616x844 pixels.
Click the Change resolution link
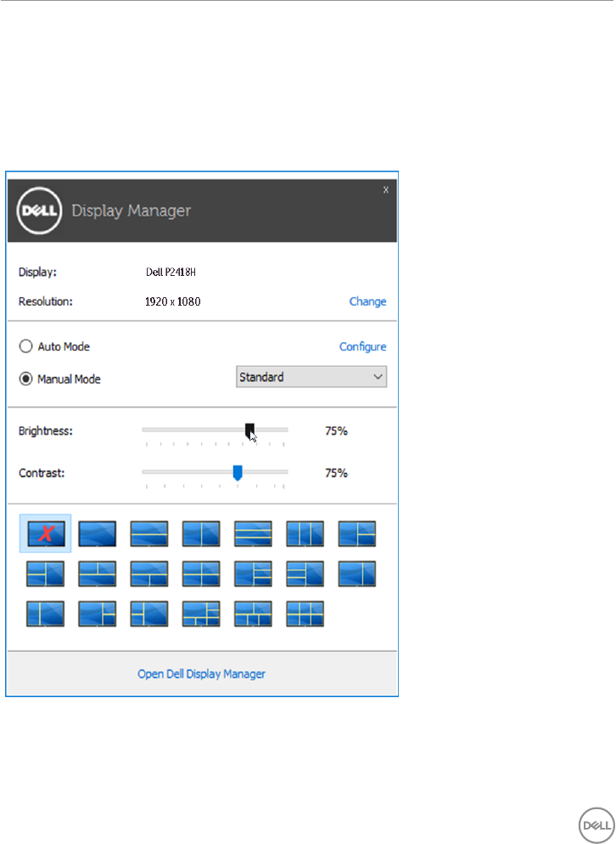367,301
